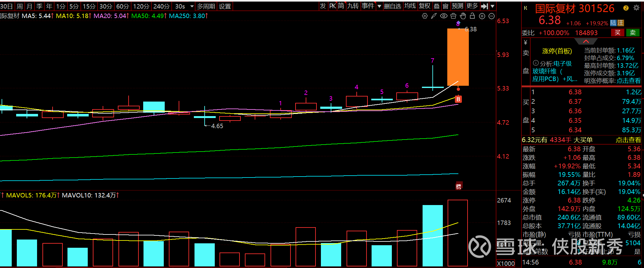The image size is (644, 268).
Task: Click the 发 toolbar button
Action: pos(323,6)
